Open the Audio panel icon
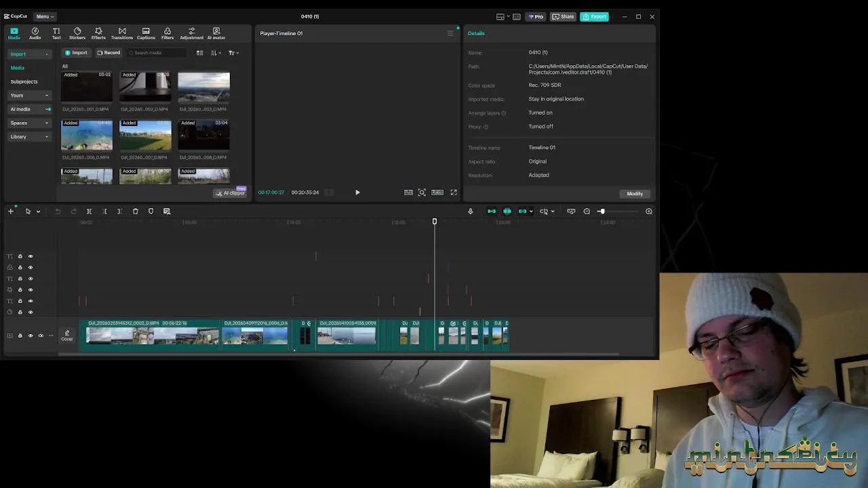 click(35, 33)
